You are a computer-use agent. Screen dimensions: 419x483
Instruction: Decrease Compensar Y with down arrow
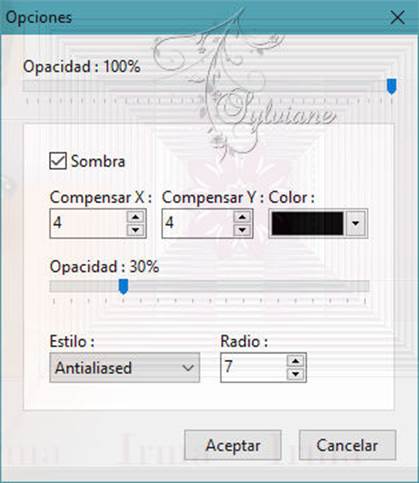(242, 230)
